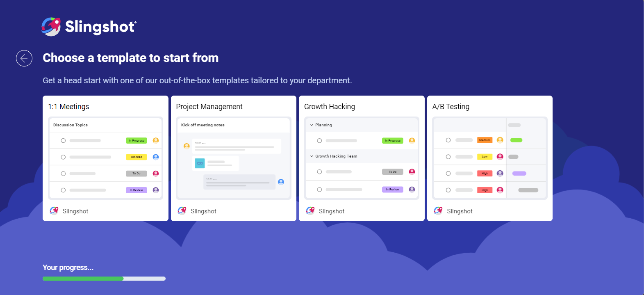644x295 pixels.
Task: Click the In Progress tag in 1:1 Meetings
Action: pos(137,140)
